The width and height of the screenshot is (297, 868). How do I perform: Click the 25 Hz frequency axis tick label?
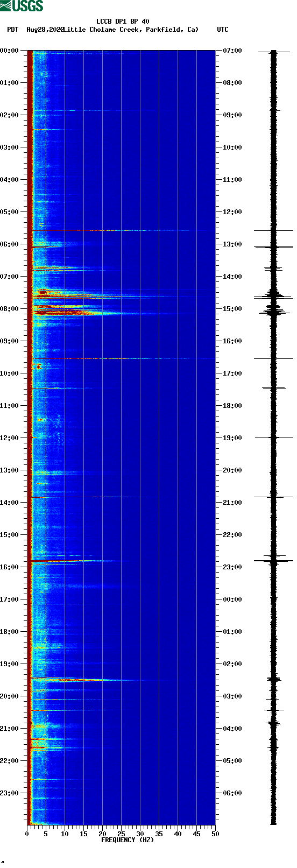121,834
